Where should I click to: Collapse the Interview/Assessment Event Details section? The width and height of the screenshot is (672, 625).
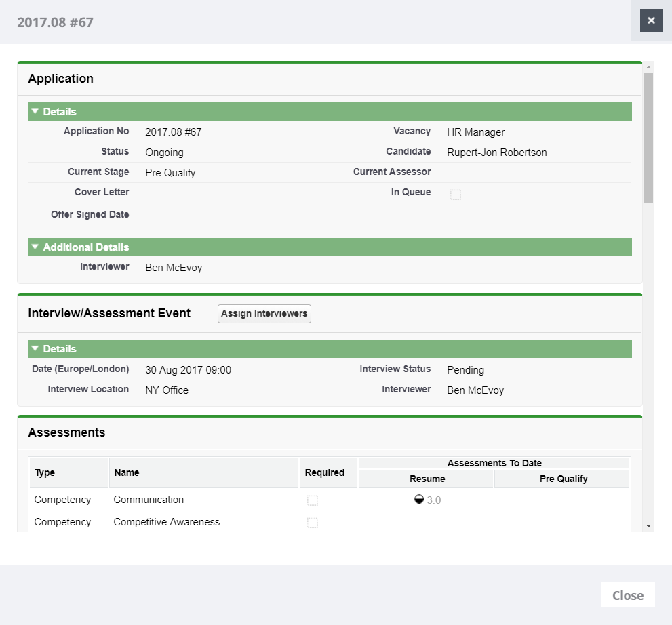pyautogui.click(x=36, y=349)
